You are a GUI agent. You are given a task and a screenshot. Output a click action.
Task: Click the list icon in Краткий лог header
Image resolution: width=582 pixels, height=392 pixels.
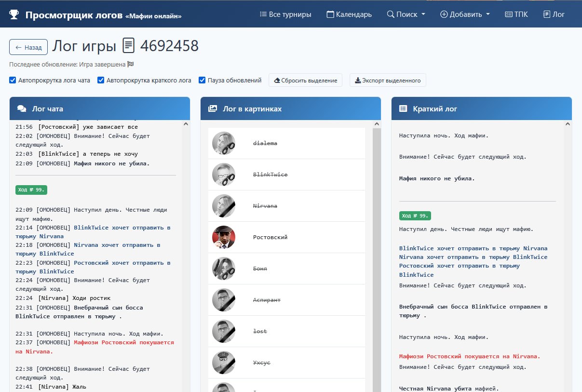(x=403, y=109)
